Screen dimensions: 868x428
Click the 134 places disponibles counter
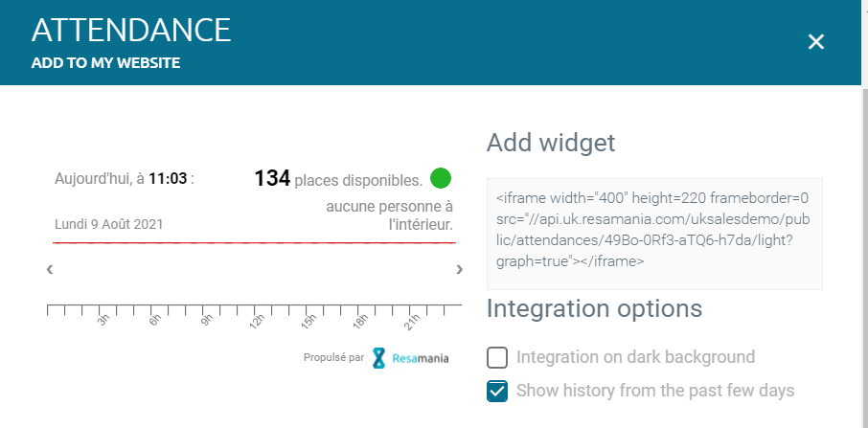pos(337,179)
